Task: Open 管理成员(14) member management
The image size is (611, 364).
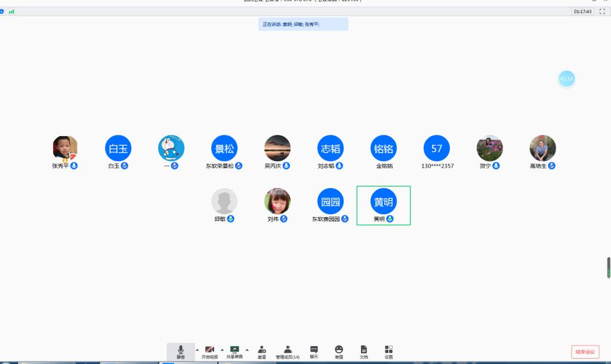Action: 288,351
